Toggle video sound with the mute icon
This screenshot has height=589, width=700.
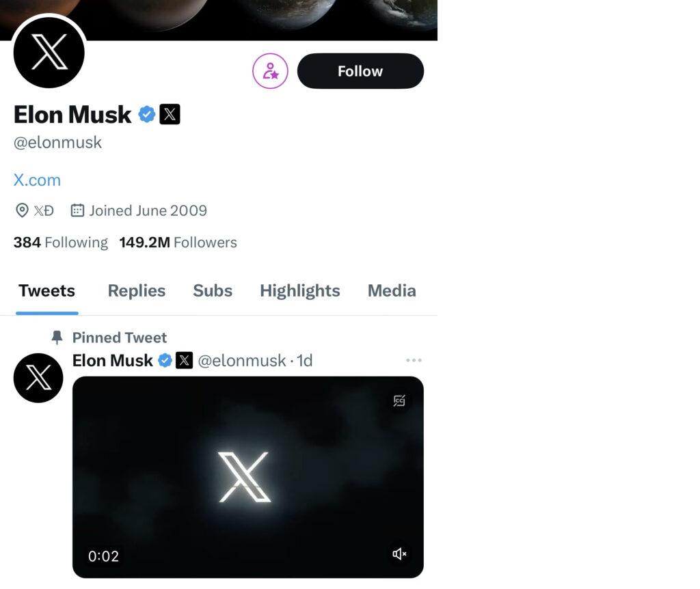point(399,553)
